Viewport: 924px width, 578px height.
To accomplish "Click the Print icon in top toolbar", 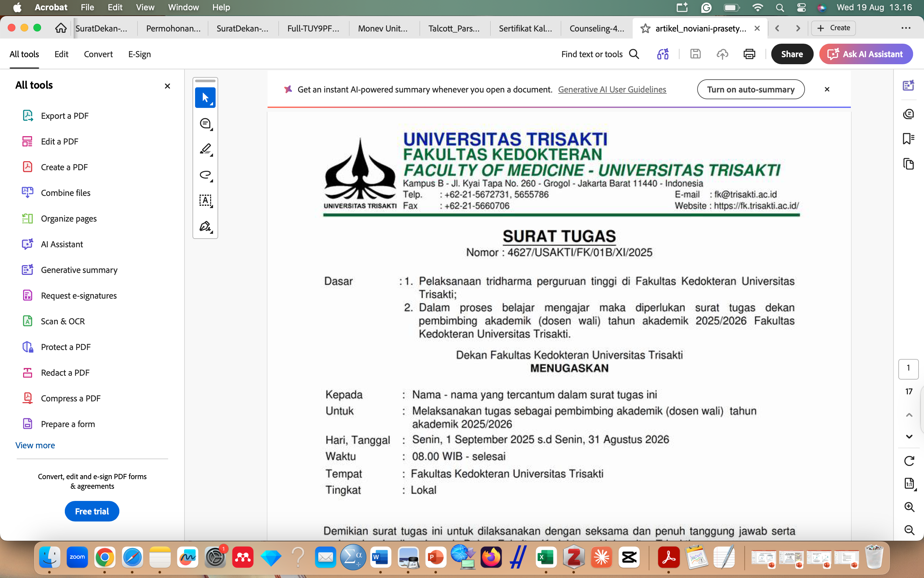I will 749,54.
